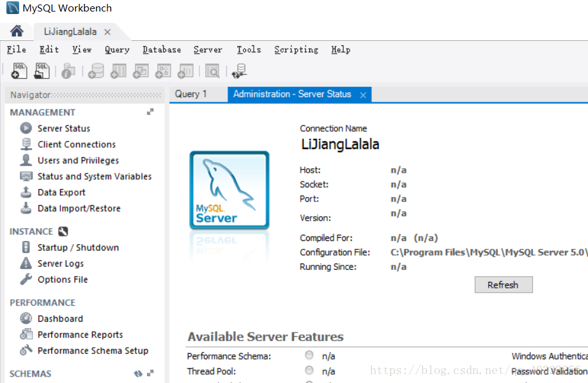
Task: Open the Scripting menu
Action: tap(297, 49)
